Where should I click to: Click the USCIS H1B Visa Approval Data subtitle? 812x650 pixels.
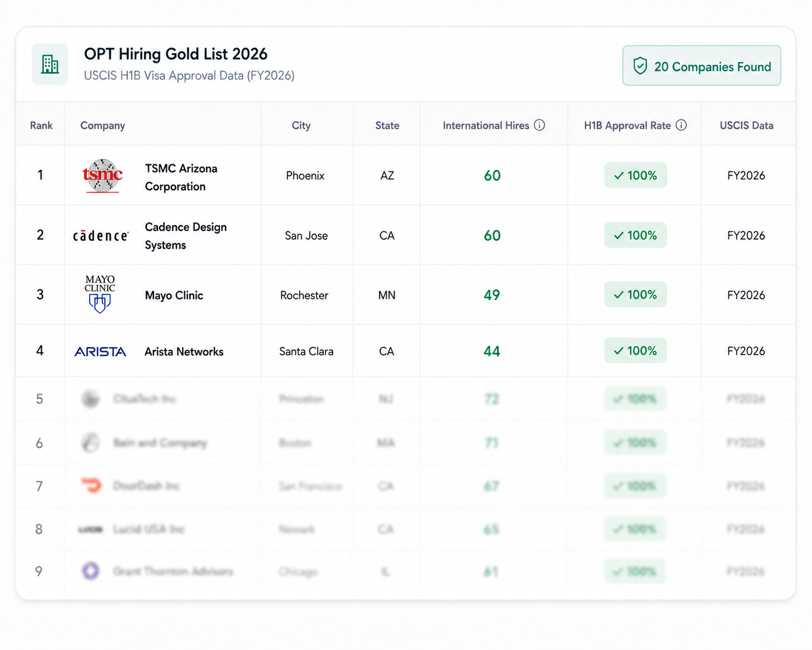click(189, 75)
